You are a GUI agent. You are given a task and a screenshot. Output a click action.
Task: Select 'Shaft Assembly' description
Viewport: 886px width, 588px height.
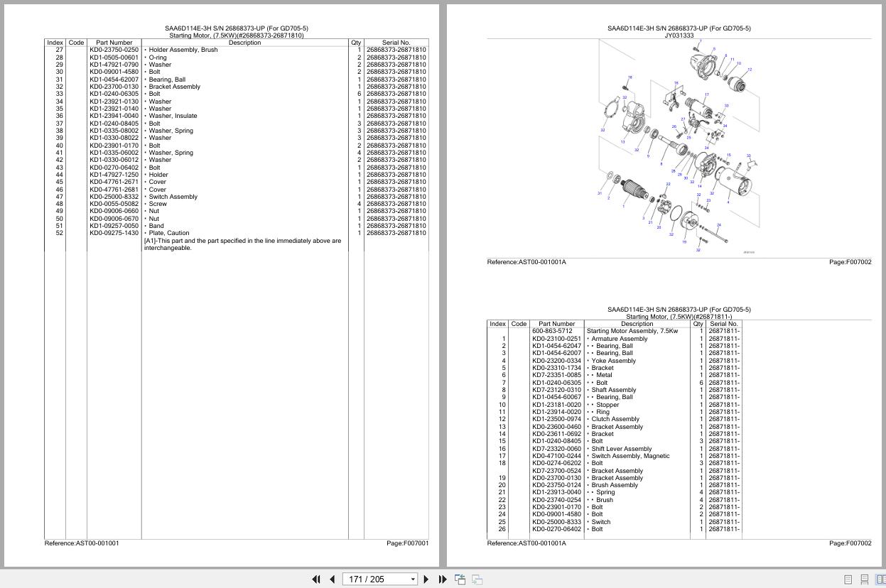click(613, 390)
